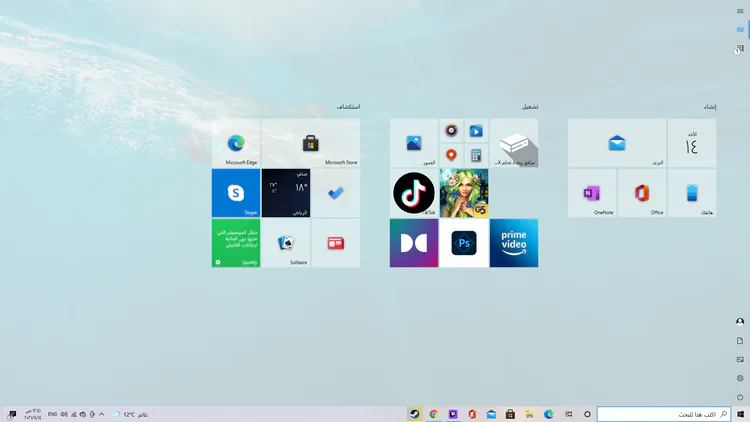
Task: Open Pictures from Start sidebar
Action: 740,359
